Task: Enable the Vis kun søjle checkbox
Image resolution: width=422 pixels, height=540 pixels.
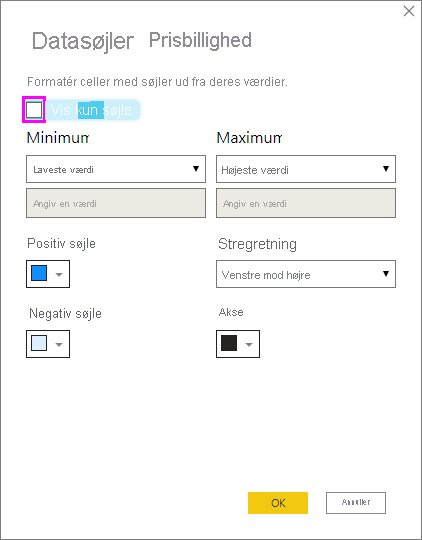Action: coord(34,110)
